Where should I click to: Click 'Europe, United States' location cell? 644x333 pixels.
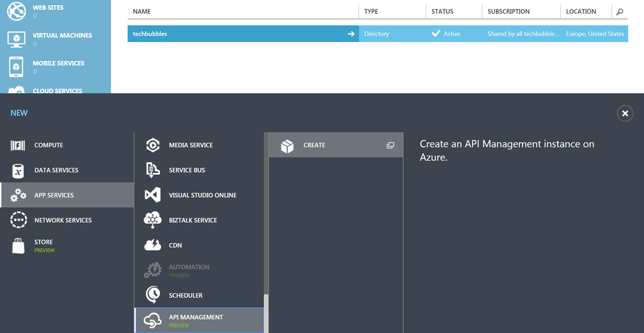pyautogui.click(x=595, y=34)
